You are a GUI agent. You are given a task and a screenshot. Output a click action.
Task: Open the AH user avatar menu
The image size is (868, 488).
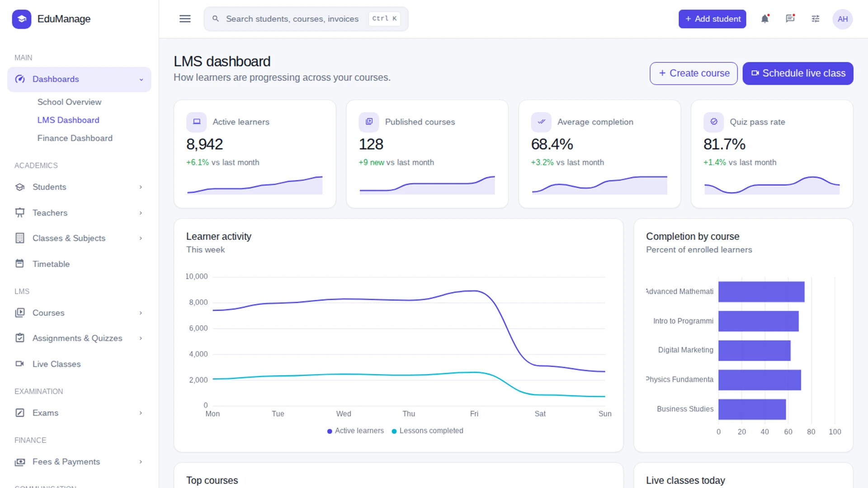843,19
